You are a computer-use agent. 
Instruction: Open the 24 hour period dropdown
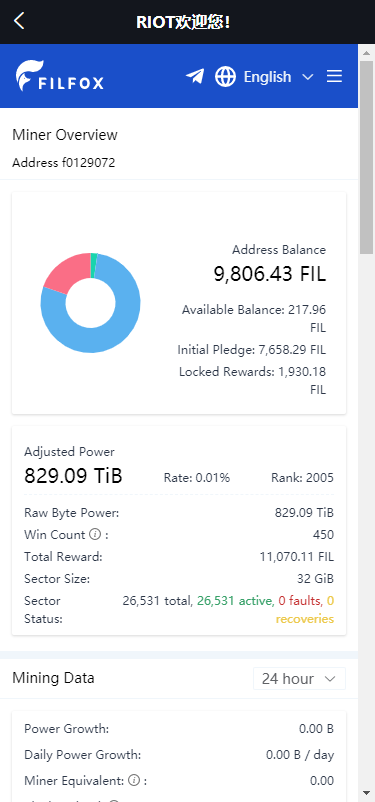point(299,679)
